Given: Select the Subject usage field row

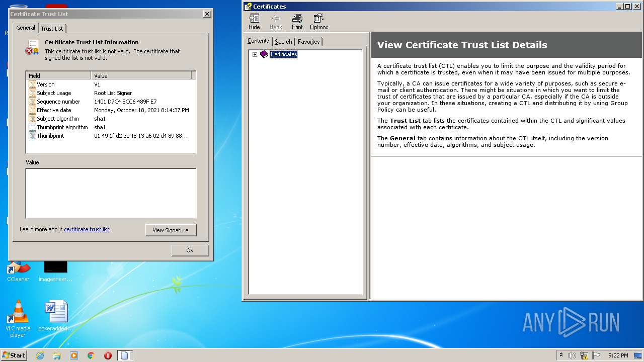Looking at the screenshot, I should click(x=111, y=93).
